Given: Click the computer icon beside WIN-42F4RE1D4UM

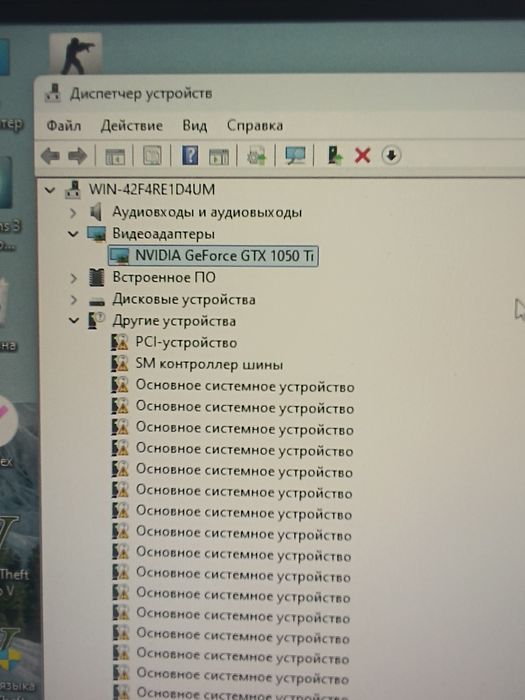Looking at the screenshot, I should [72, 189].
